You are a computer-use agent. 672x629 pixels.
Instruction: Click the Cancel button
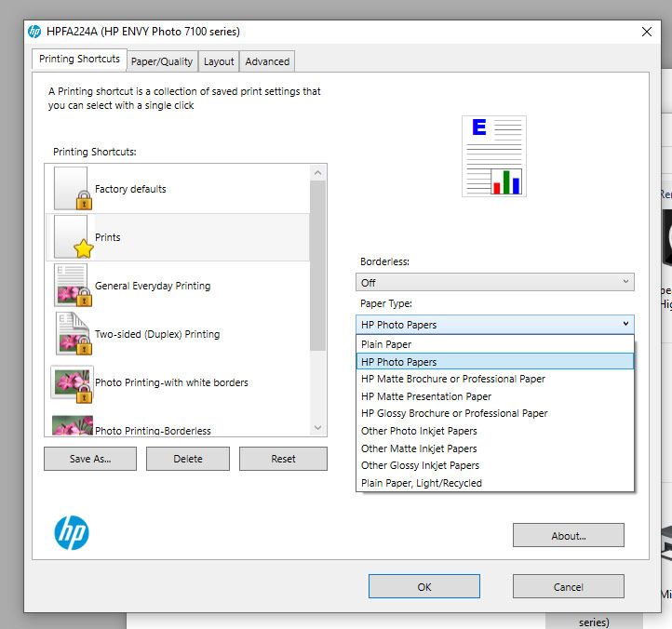(569, 586)
